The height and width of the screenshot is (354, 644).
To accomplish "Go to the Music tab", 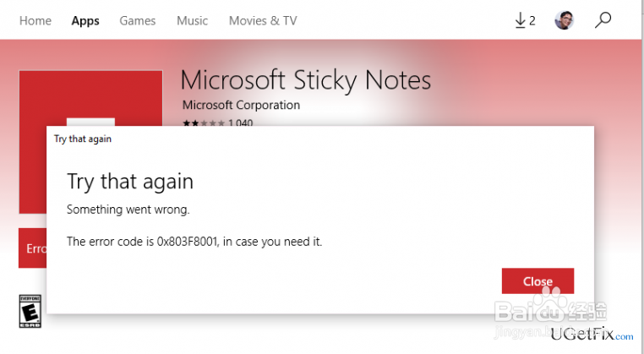I will 192,20.
